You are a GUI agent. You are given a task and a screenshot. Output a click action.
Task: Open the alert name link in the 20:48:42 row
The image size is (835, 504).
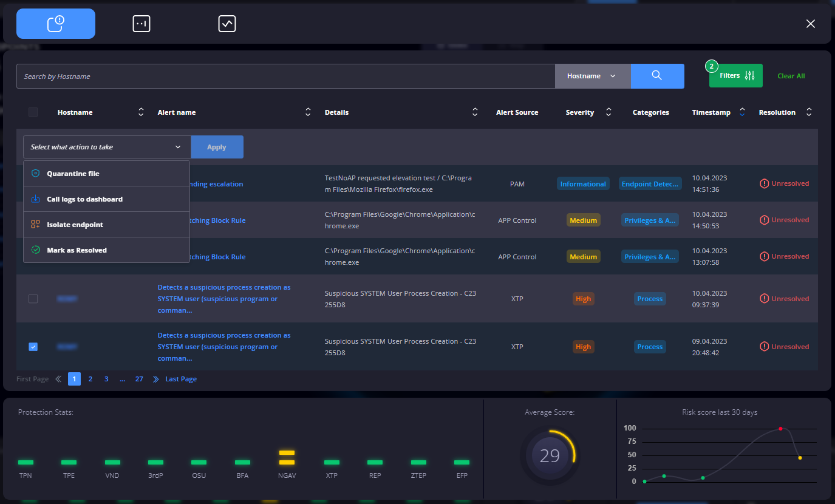224,347
